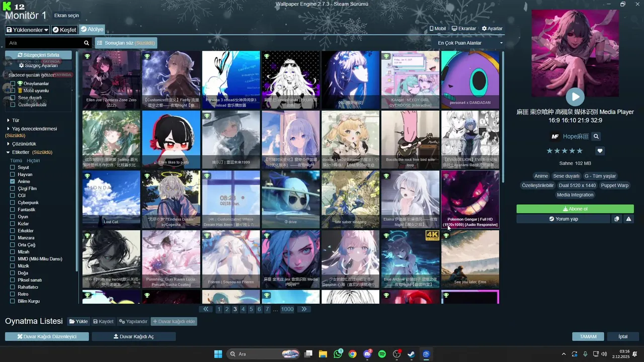This screenshot has height=362, width=644.
Task: Open OBS Studio from the taskbar
Action: (397, 354)
